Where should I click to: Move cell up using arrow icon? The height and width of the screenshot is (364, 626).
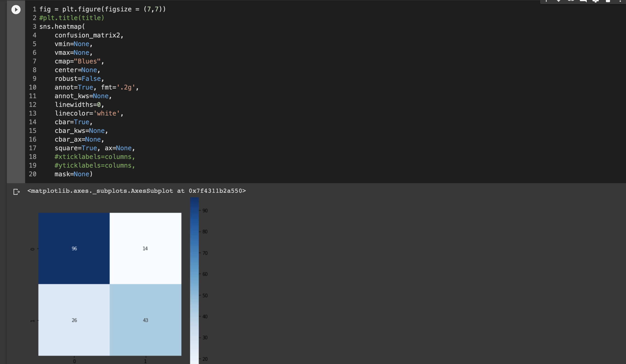tap(546, 1)
